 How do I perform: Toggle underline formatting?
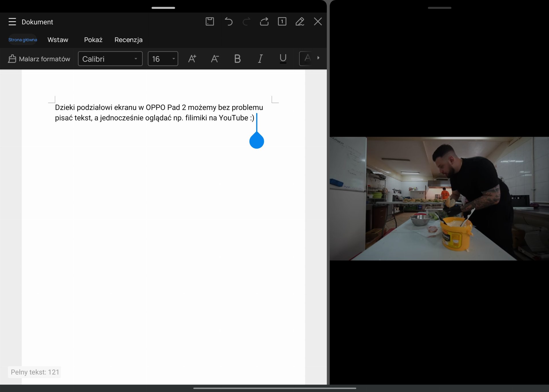[x=283, y=59]
